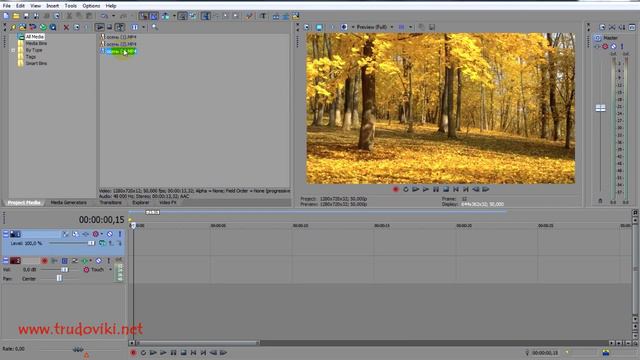Image resolution: width=640 pixels, height=360 pixels.
Task: Open Project Video Properties in preview window
Action: 307,27
